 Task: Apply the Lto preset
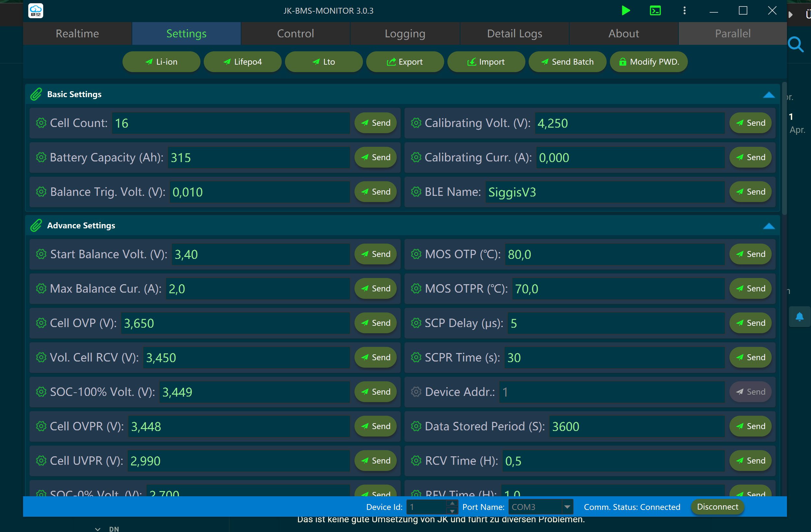323,62
